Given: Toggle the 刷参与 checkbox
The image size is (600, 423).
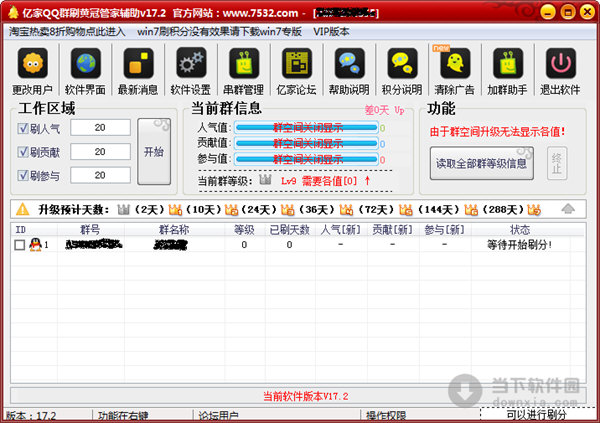Looking at the screenshot, I should tap(24, 176).
